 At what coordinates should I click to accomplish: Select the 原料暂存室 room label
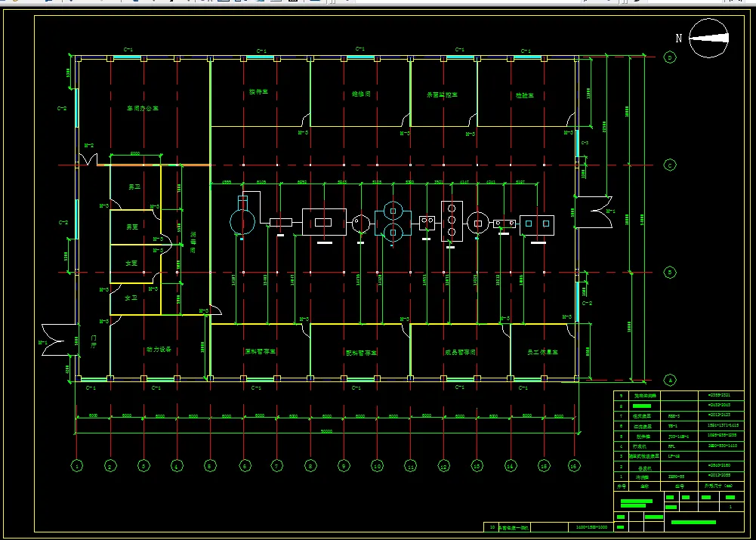(x=260, y=352)
